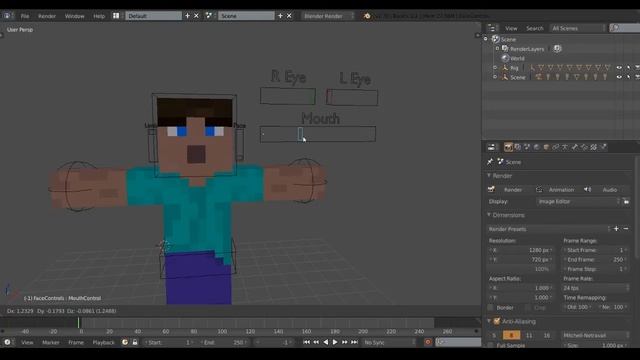The height and width of the screenshot is (360, 640).
Task: Open the Help menu
Action: click(99, 16)
